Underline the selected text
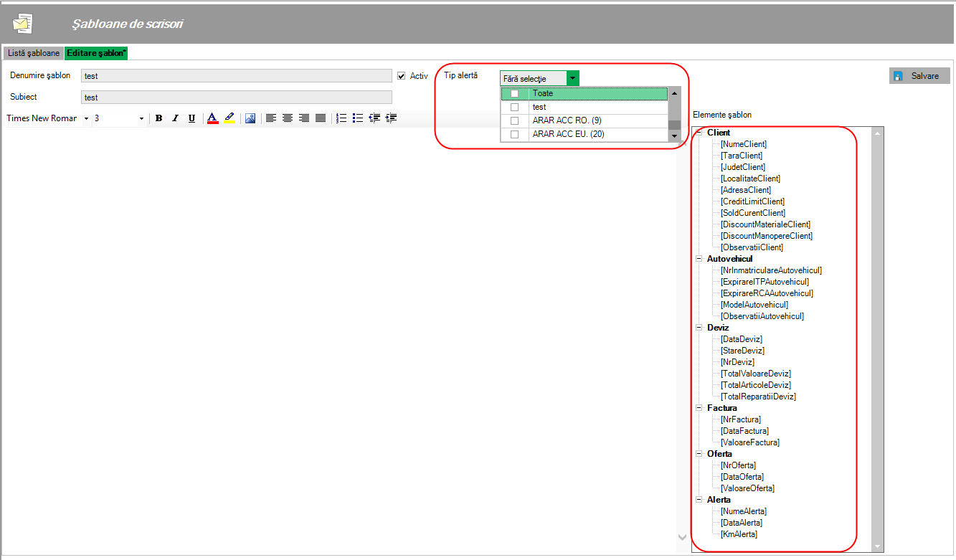Screen dimensions: 956x560 coord(191,118)
